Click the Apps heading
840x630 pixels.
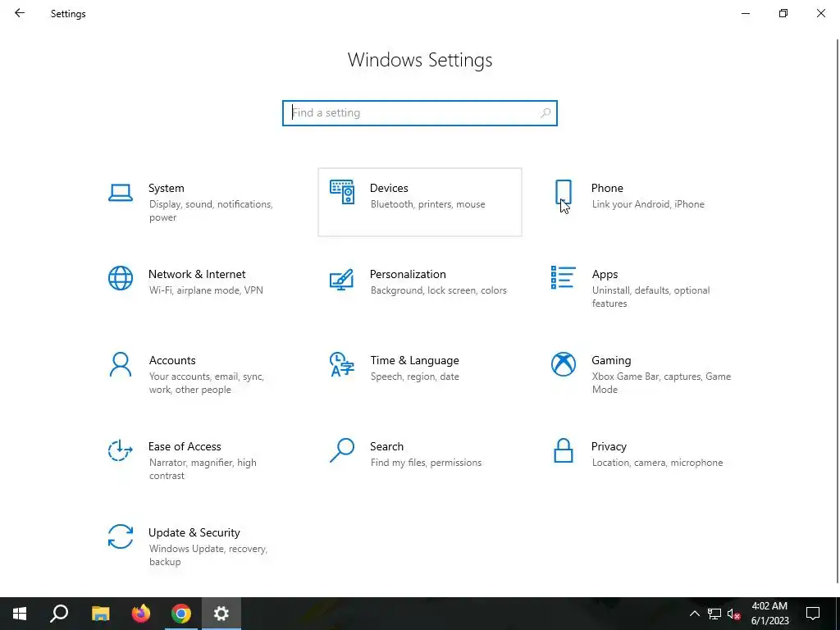coord(605,274)
